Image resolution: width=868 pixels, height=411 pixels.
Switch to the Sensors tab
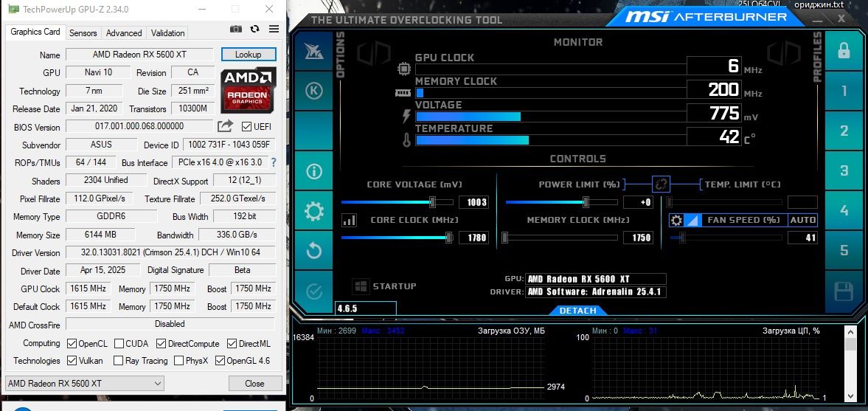(x=83, y=32)
